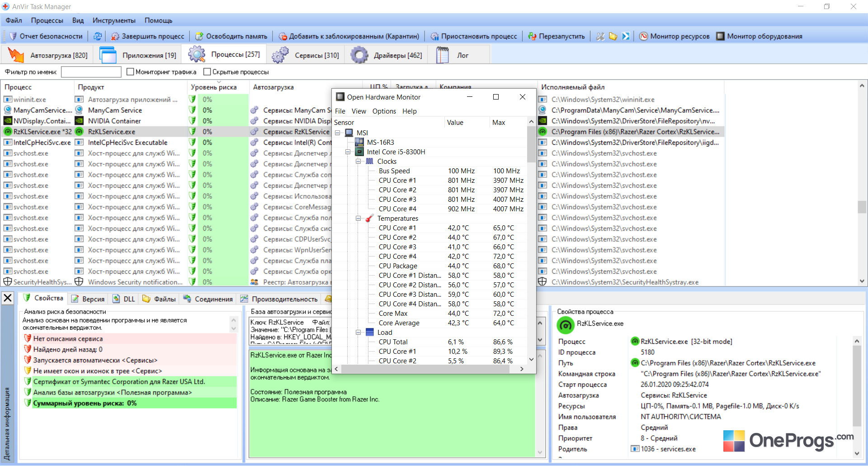Enable the Мониторинг трафика checkbox
Viewport: 868px width, 466px height.
pos(130,71)
